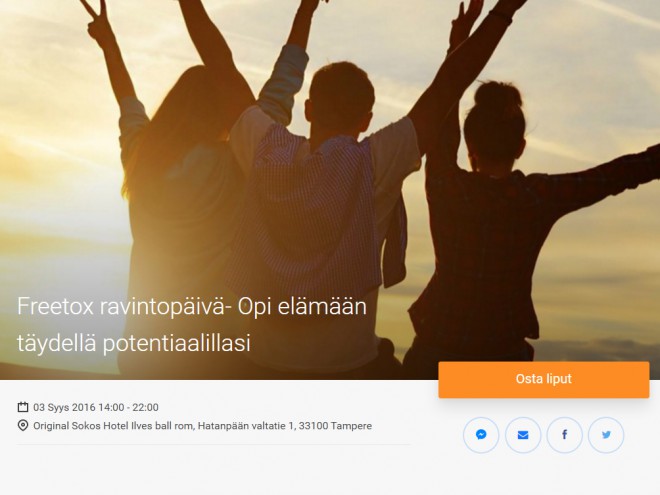Viewport: 660px width, 495px height.
Task: Share event on Facebook icon
Action: click(x=564, y=435)
